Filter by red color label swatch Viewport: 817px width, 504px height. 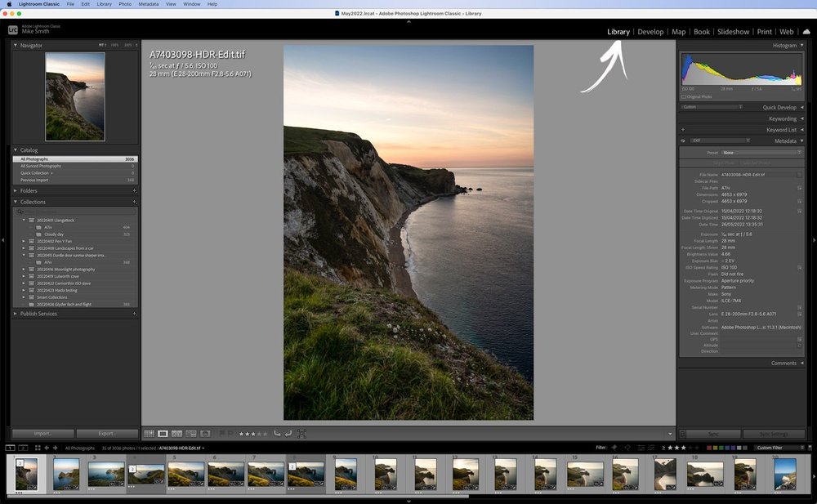(709, 448)
